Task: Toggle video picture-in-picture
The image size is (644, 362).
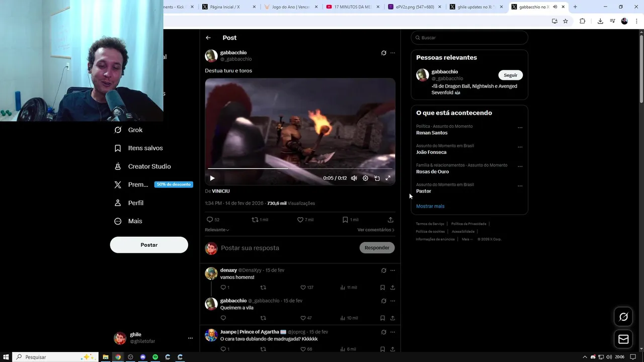Action: pos(377,178)
